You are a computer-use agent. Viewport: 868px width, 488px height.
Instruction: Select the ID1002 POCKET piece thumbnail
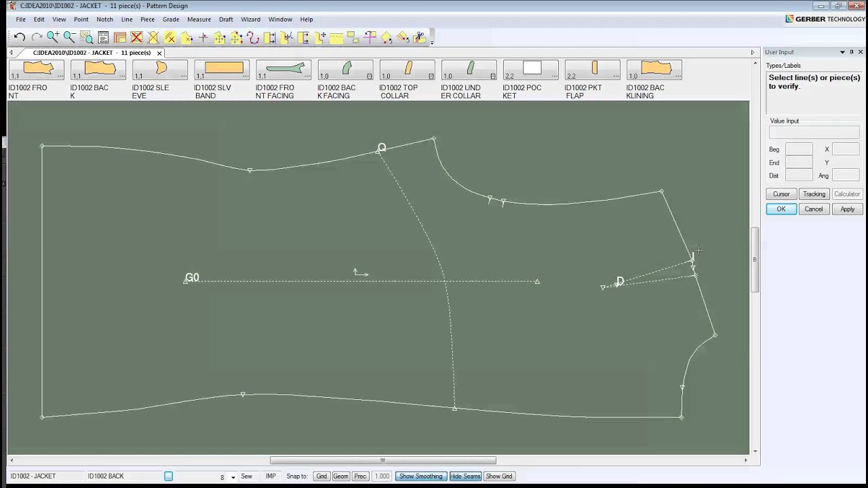point(530,70)
